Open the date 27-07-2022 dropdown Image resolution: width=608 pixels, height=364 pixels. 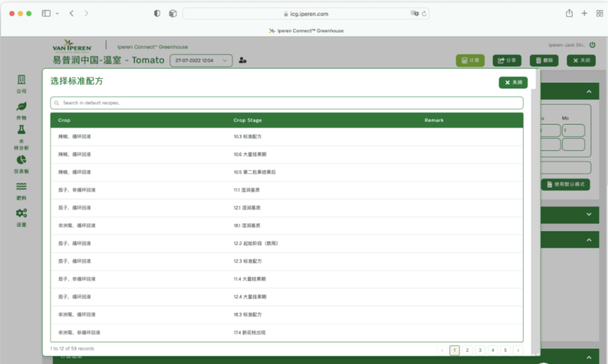201,61
